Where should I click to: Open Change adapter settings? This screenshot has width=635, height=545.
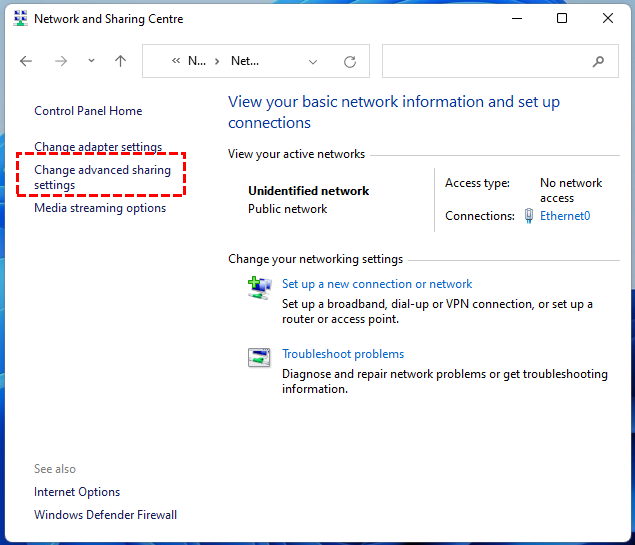98,147
